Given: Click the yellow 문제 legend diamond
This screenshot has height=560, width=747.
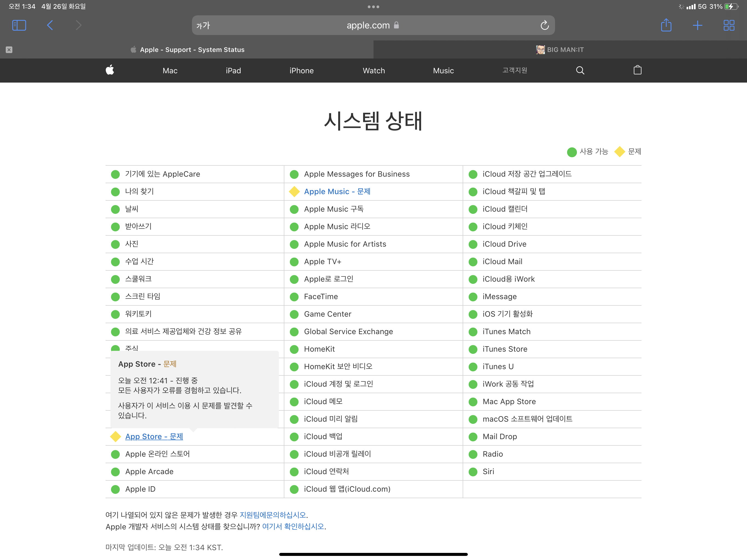Looking at the screenshot, I should tap(619, 152).
